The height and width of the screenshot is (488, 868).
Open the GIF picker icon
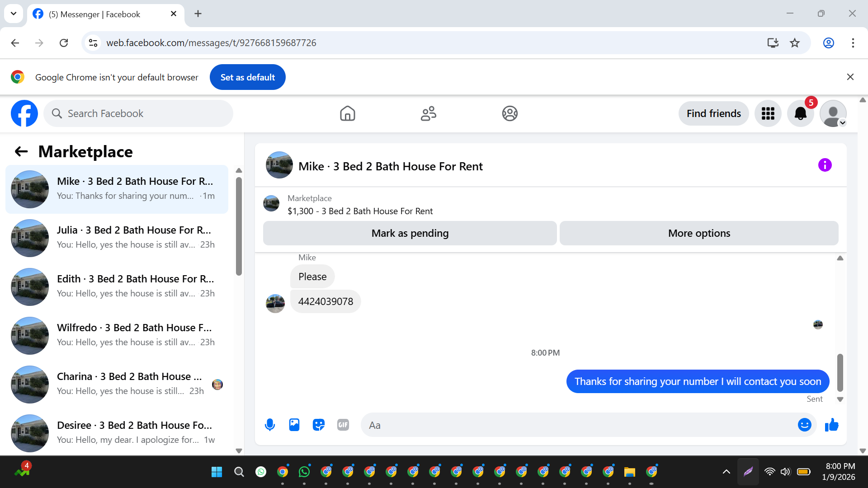343,425
